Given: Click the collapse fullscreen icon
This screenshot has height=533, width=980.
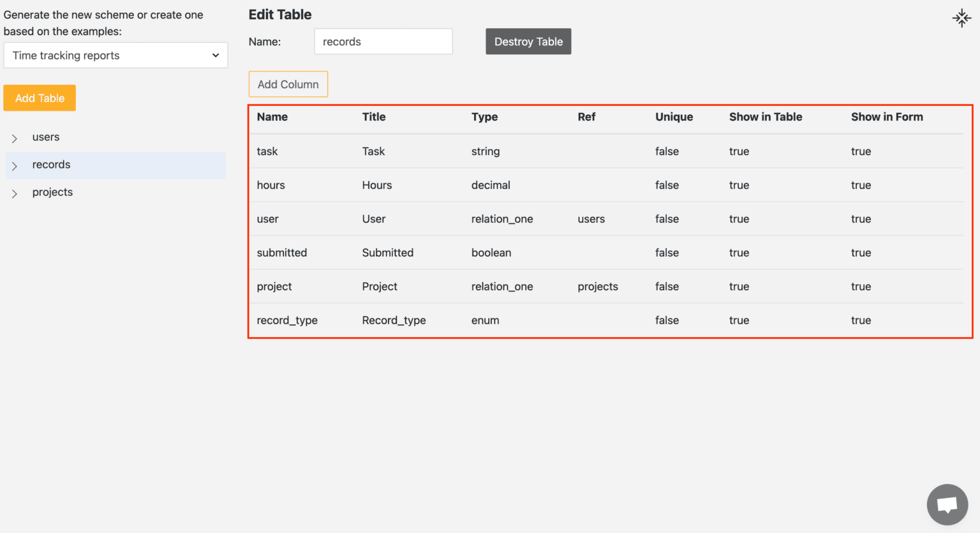Looking at the screenshot, I should click(961, 18).
